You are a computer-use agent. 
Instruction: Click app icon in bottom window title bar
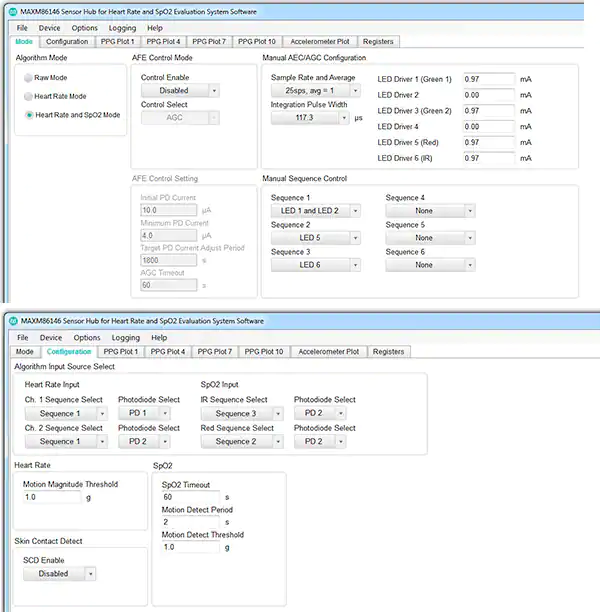13,321
